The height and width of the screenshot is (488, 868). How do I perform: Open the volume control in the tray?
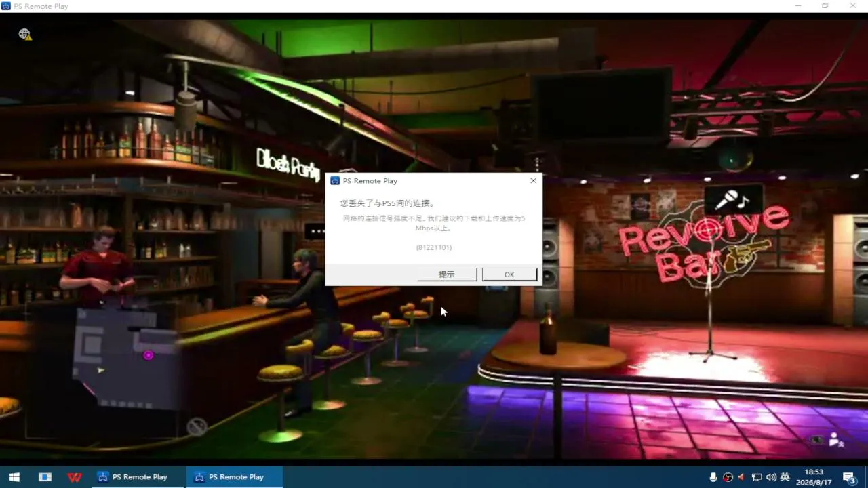(x=771, y=477)
